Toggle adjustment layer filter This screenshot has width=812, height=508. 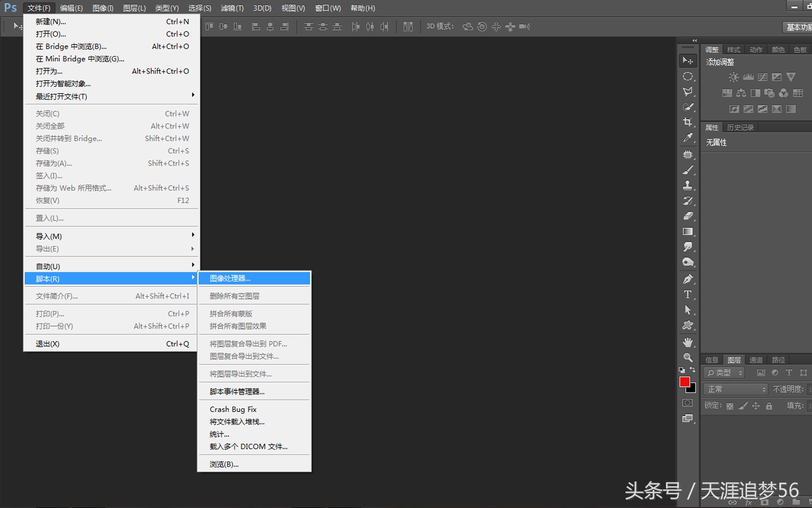775,373
